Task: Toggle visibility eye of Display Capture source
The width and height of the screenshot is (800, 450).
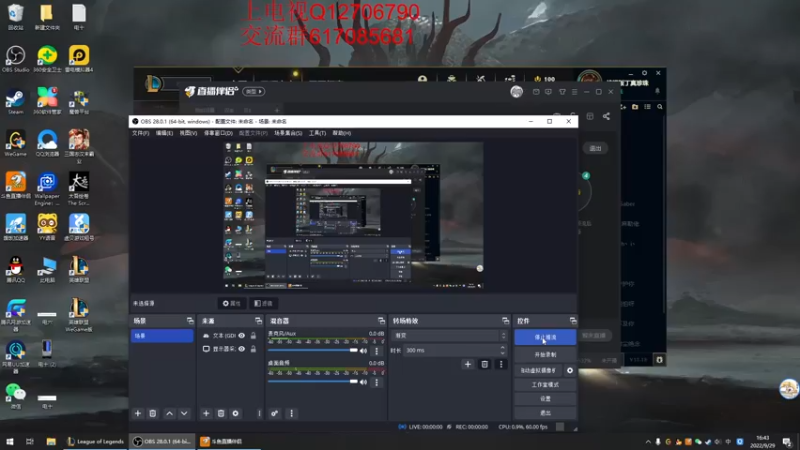Action: pos(242,349)
